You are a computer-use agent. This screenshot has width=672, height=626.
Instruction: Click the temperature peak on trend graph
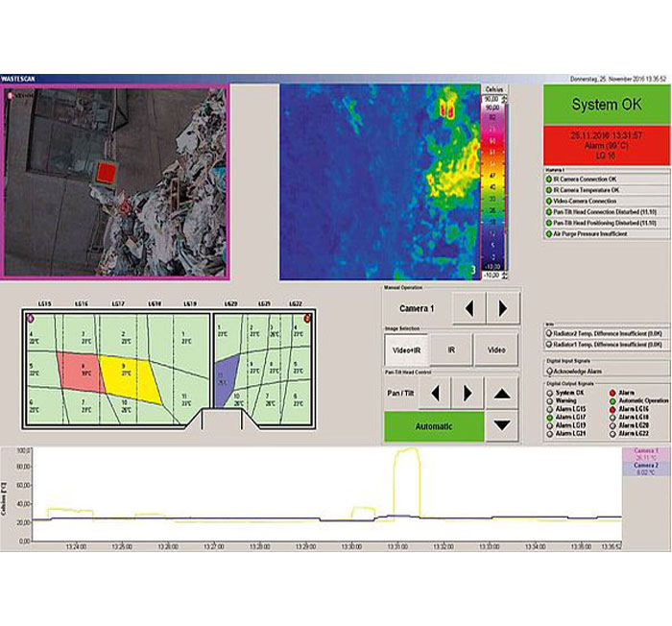coord(408,450)
